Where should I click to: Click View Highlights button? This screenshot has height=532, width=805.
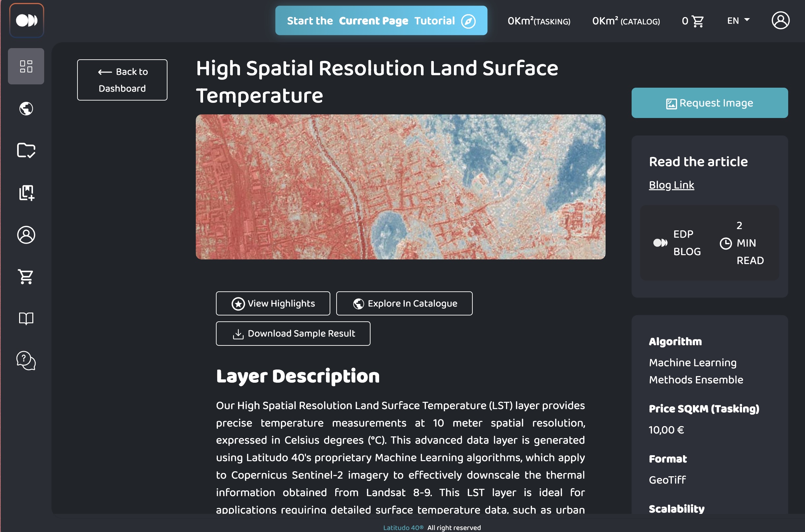(273, 303)
